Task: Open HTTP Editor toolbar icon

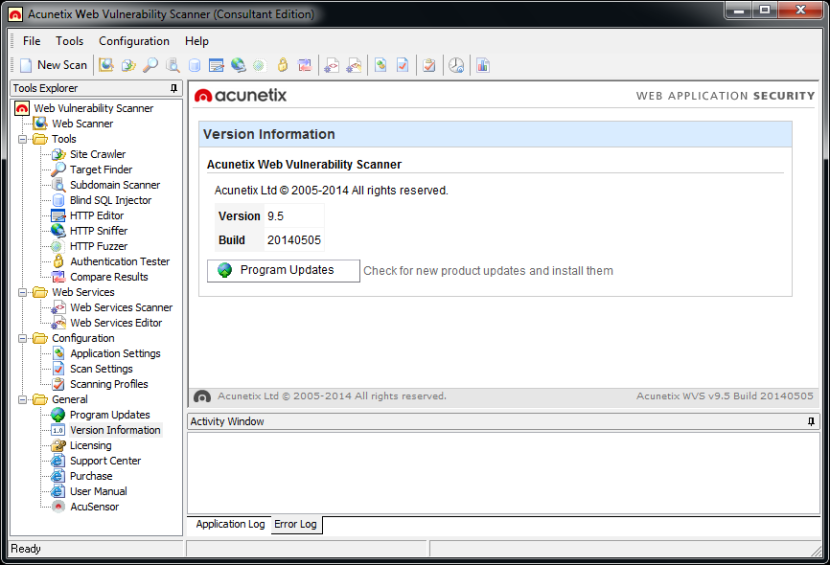Action: click(216, 65)
